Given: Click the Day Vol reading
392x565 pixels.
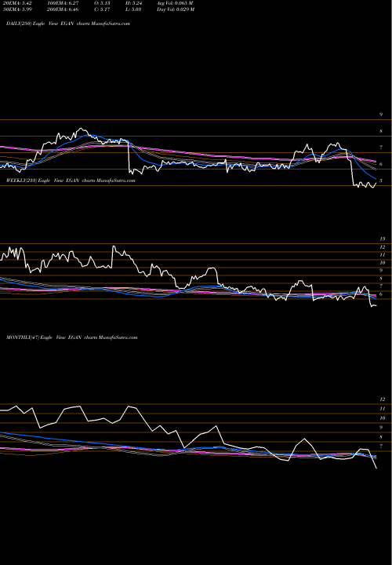Looking at the screenshot, I should tap(176, 9).
